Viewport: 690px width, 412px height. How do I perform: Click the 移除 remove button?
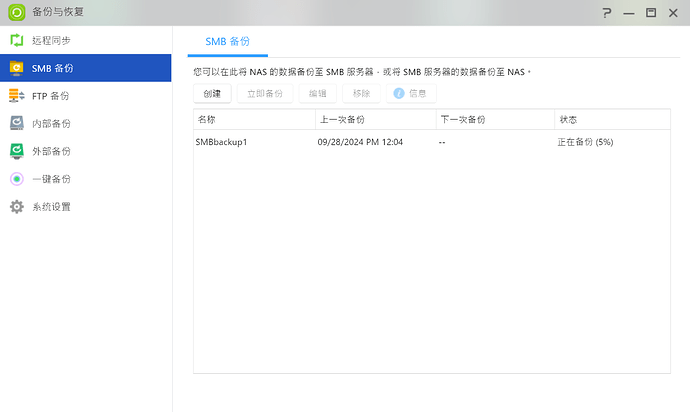[361, 93]
